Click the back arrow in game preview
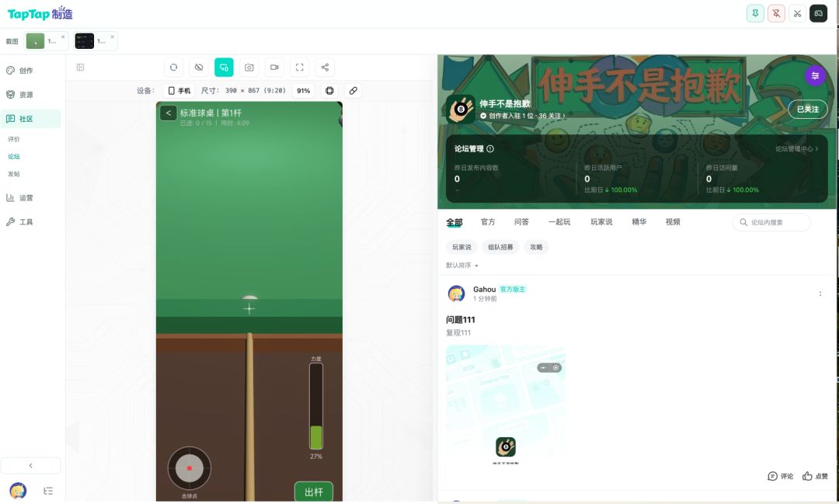Image resolution: width=839 pixels, height=504 pixels. 169,113
